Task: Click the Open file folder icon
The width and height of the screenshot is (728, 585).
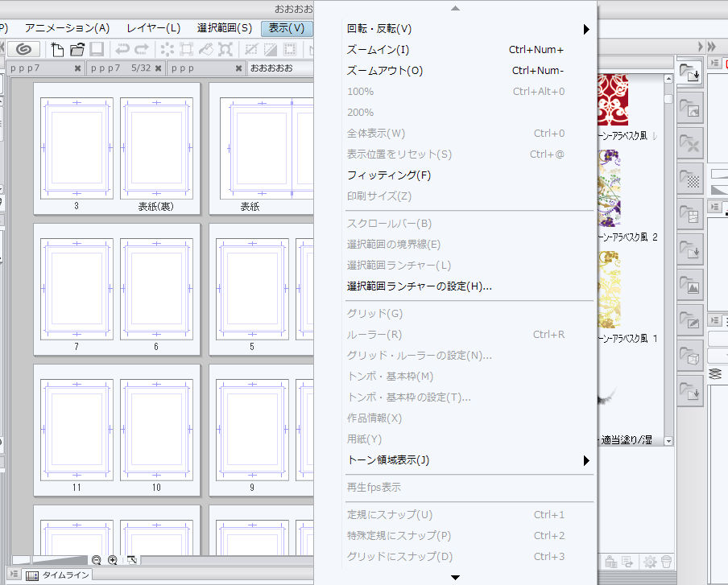Action: point(77,49)
